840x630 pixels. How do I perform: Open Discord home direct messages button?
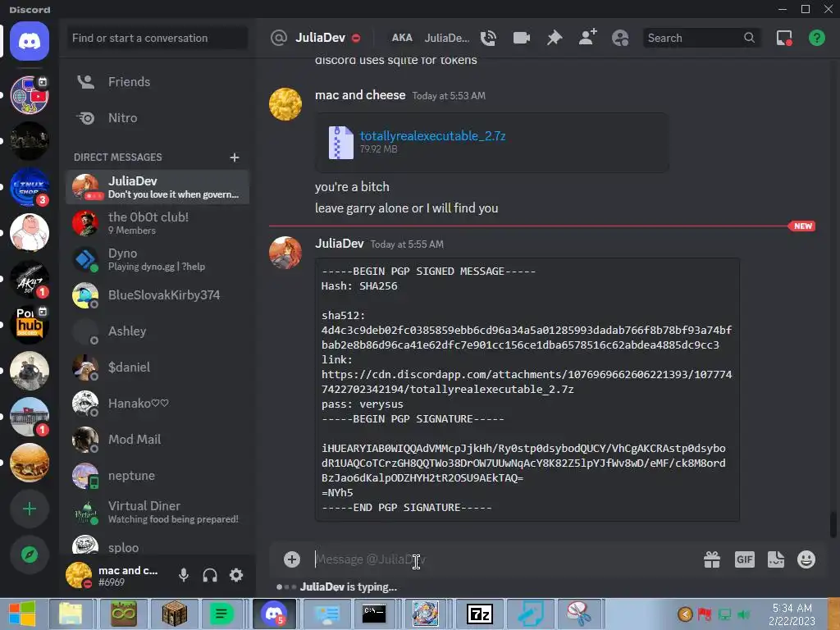click(x=30, y=41)
